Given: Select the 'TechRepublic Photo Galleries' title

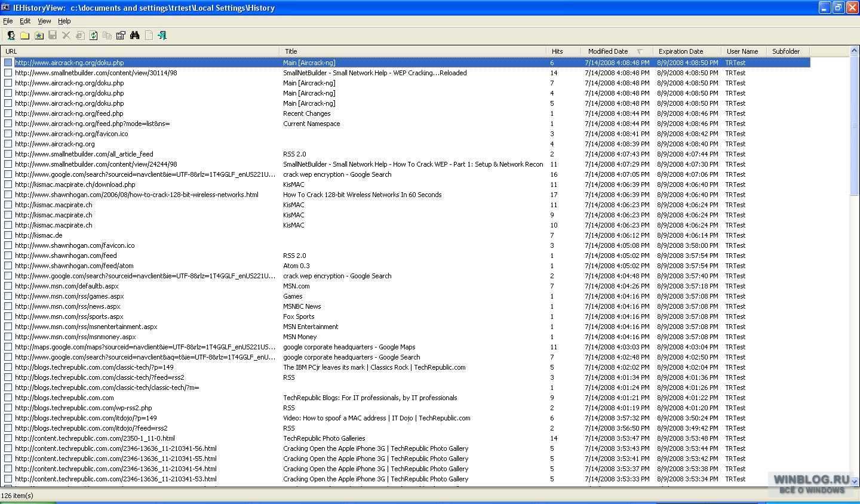Looking at the screenshot, I should pyautogui.click(x=324, y=438).
